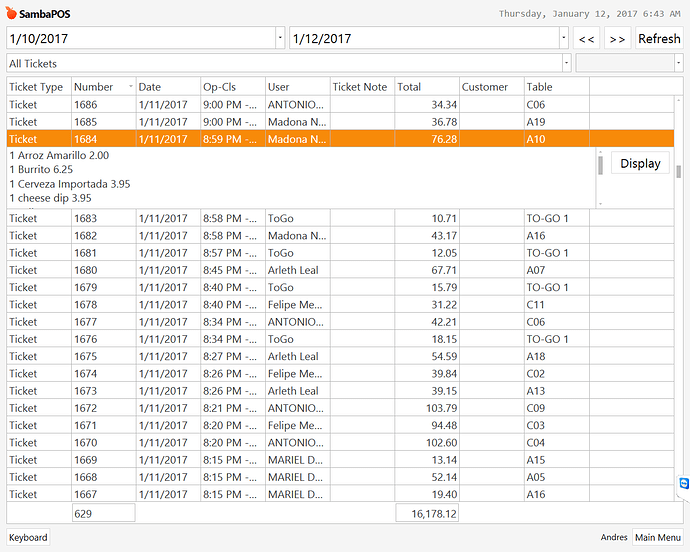
Task: Click table C11 on ticket 1678
Action: pyautogui.click(x=536, y=305)
